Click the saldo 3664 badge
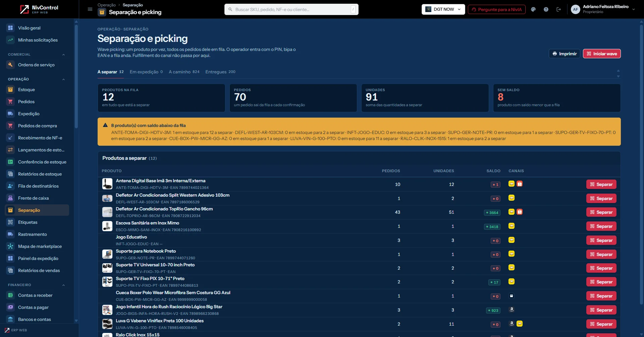Image resolution: width=644 pixels, height=337 pixels. [x=492, y=213]
